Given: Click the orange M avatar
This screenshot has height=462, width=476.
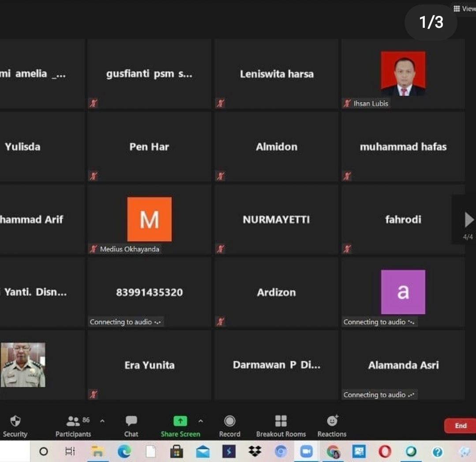Looking at the screenshot, I should 149,219.
